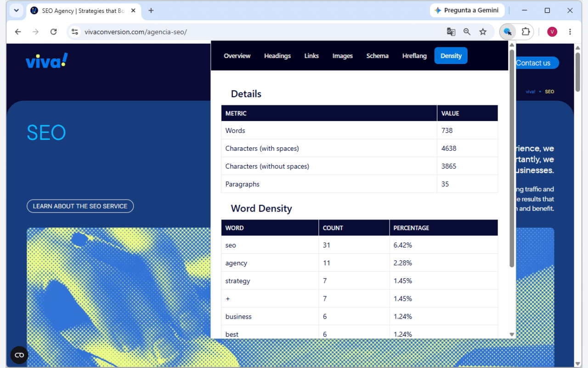The image size is (588, 368).
Task: Open Chrome's three-dot menu
Action: coord(570,32)
